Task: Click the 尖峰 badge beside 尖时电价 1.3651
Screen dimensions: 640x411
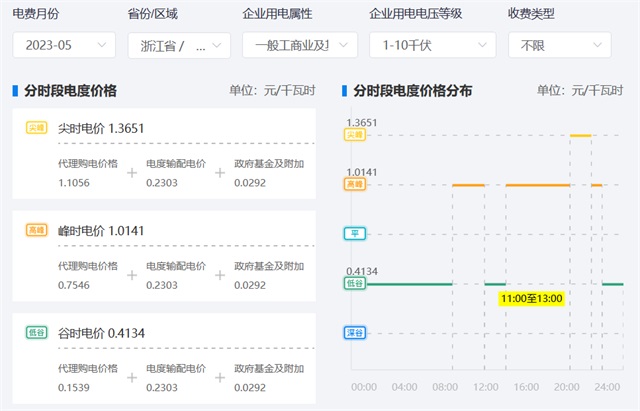Action: [x=36, y=128]
